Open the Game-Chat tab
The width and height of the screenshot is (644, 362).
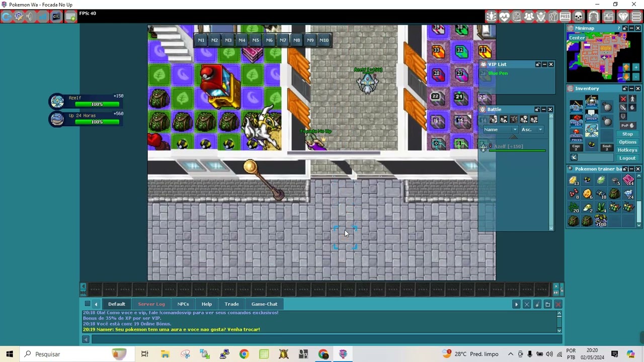coord(264,304)
